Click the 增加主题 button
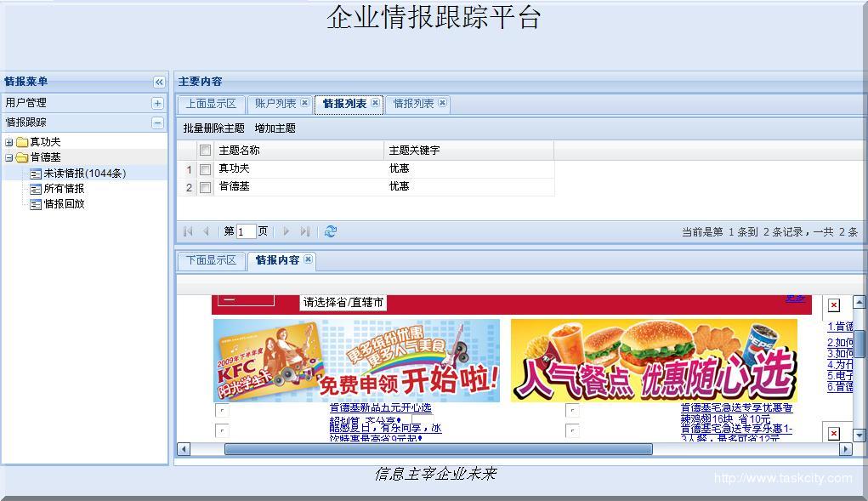 pyautogui.click(x=275, y=128)
